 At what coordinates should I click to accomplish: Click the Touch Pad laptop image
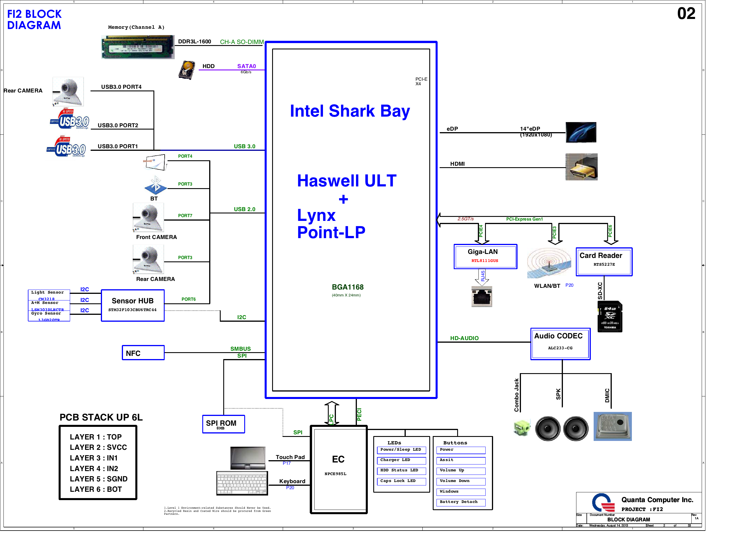click(x=248, y=458)
